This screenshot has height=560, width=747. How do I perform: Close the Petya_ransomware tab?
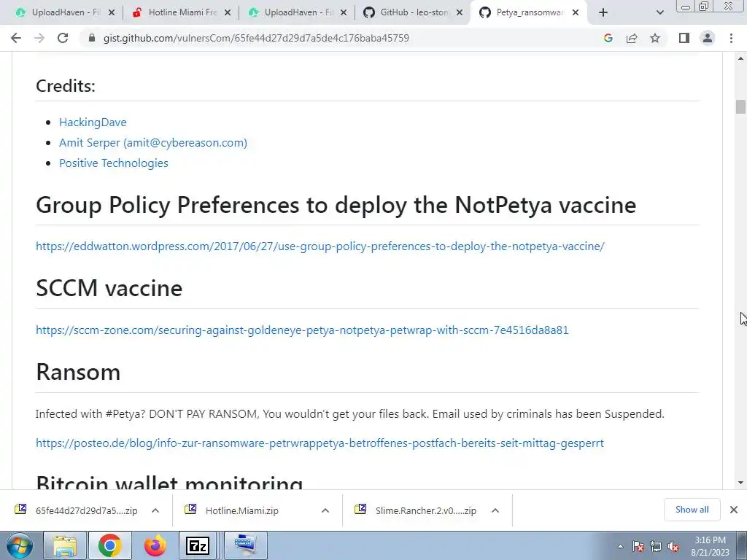[x=576, y=12]
